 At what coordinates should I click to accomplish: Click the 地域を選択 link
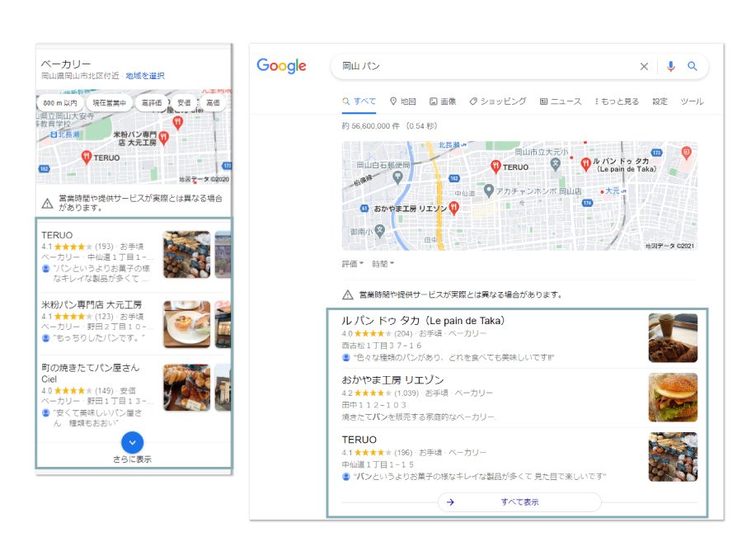(x=145, y=76)
